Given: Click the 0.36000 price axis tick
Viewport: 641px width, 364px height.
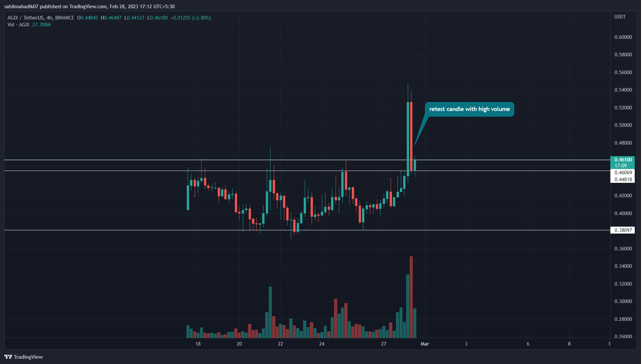Looking at the screenshot, I should (x=623, y=248).
